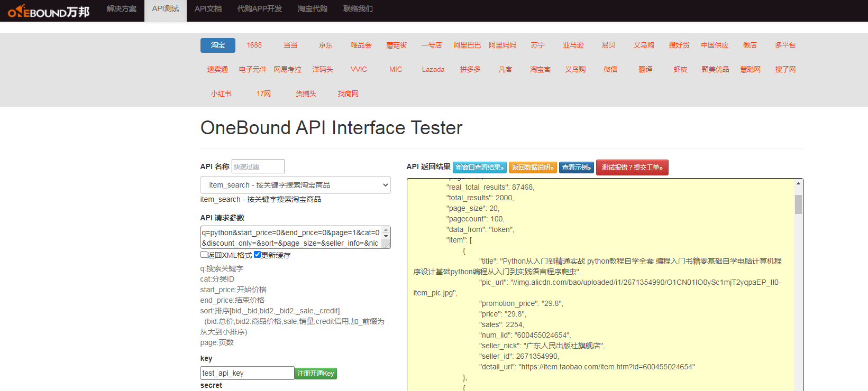Focus the API 名称 quick filter field
Screen dimensions: 868x391
(258, 166)
